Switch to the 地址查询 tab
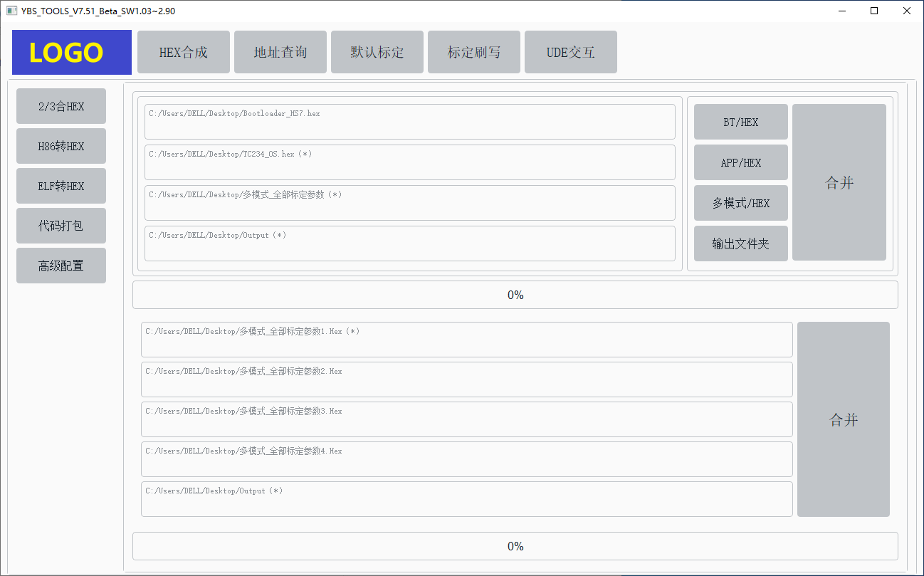This screenshot has height=576, width=924. [280, 52]
